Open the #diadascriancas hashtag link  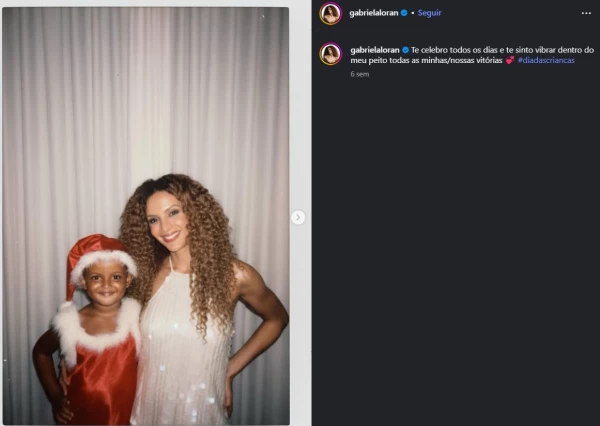click(x=546, y=60)
